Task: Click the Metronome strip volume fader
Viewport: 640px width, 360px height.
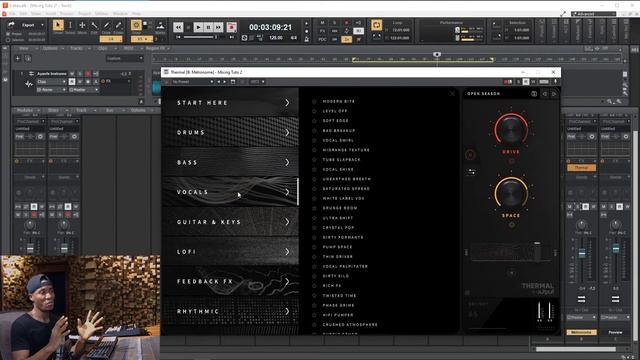Action: (582, 253)
